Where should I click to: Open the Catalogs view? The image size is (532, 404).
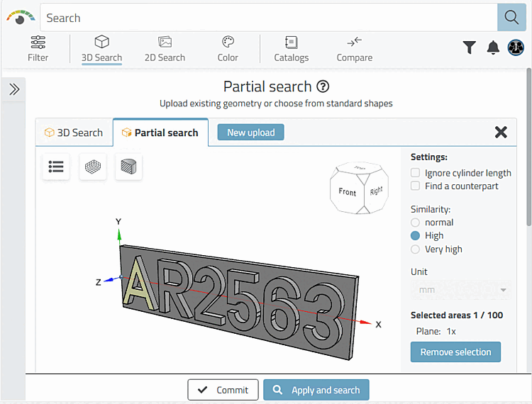(291, 49)
